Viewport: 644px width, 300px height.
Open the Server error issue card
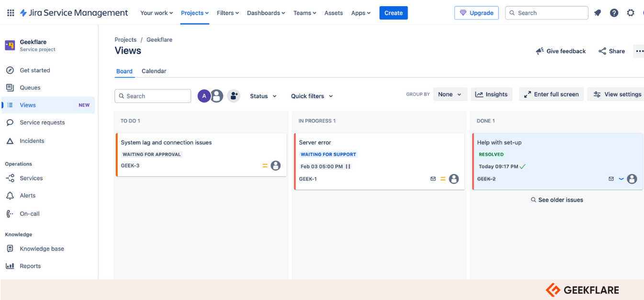[x=315, y=143]
